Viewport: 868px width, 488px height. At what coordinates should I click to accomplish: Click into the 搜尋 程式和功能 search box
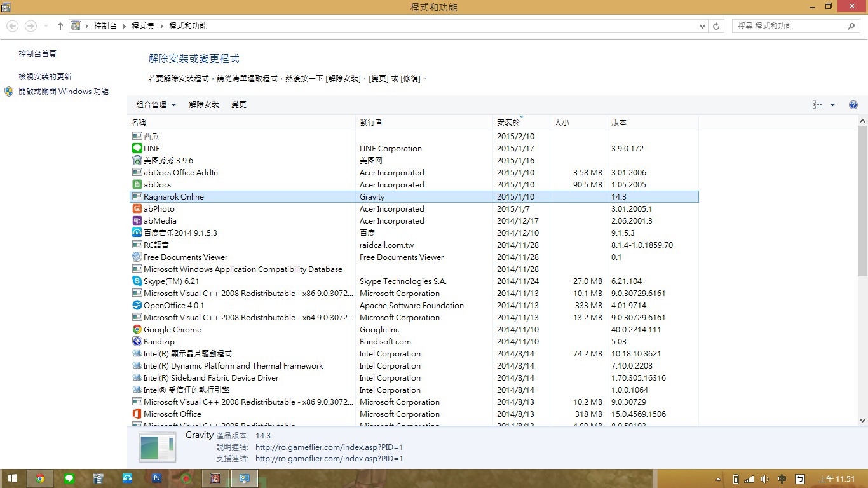(790, 26)
